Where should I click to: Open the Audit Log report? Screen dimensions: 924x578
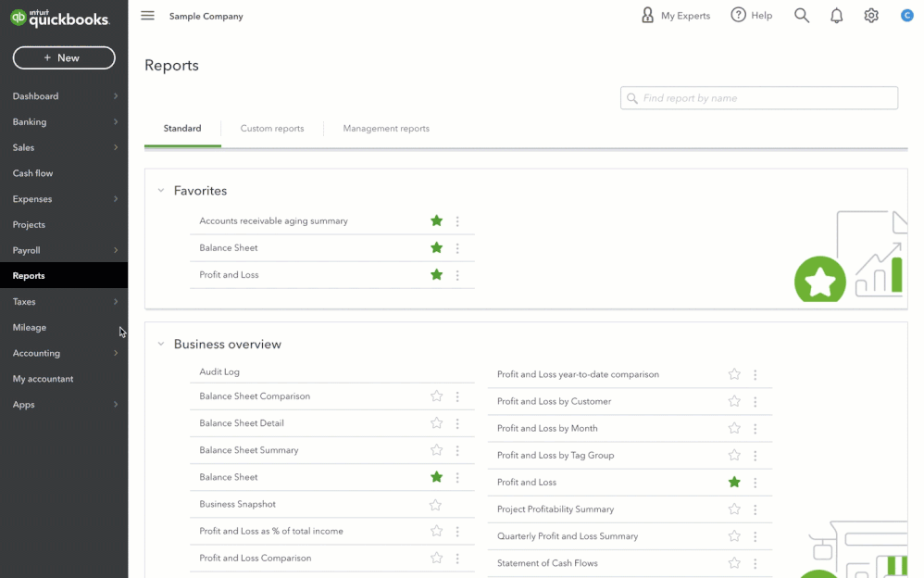219,371
